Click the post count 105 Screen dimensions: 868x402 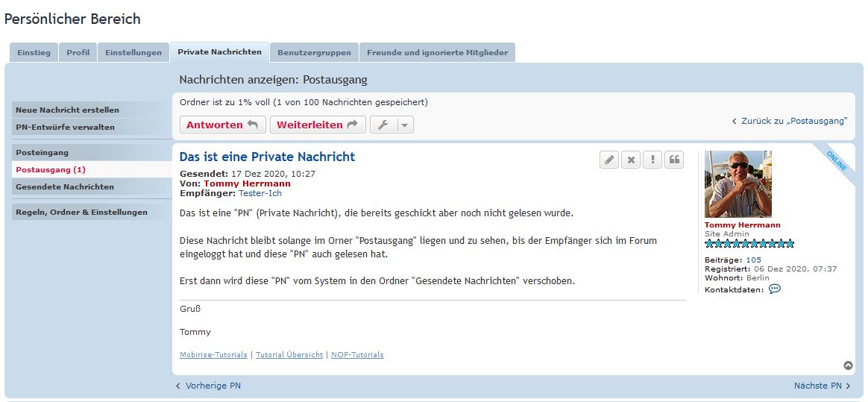tap(753, 260)
